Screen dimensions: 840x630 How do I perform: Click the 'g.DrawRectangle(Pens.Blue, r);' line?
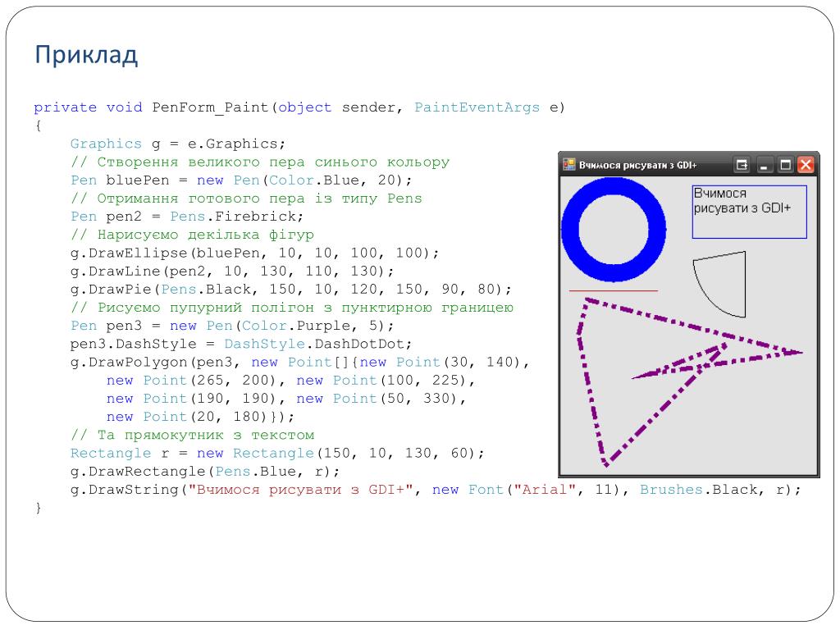tap(205, 472)
